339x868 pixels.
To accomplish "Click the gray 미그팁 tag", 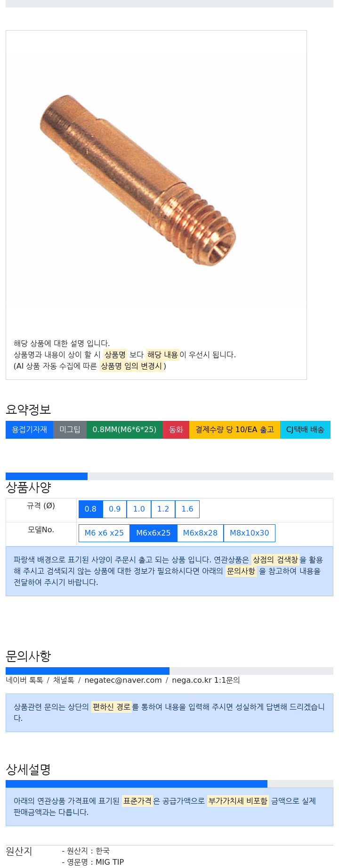I will [x=70, y=430].
